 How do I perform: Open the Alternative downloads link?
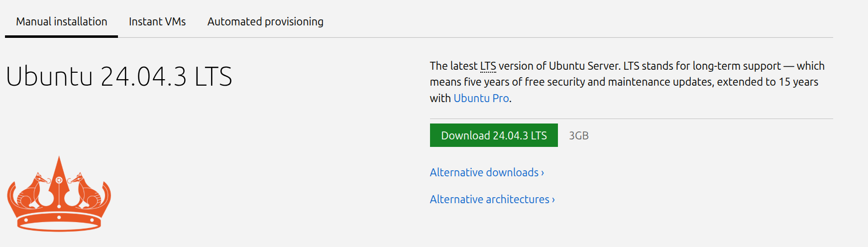[484, 172]
